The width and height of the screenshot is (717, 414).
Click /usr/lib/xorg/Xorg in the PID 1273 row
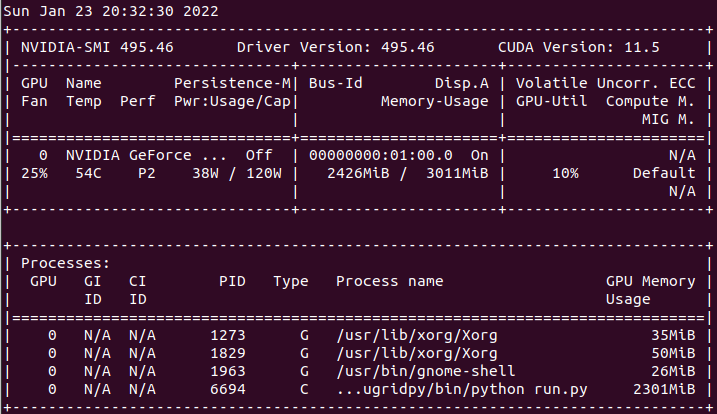pos(417,335)
